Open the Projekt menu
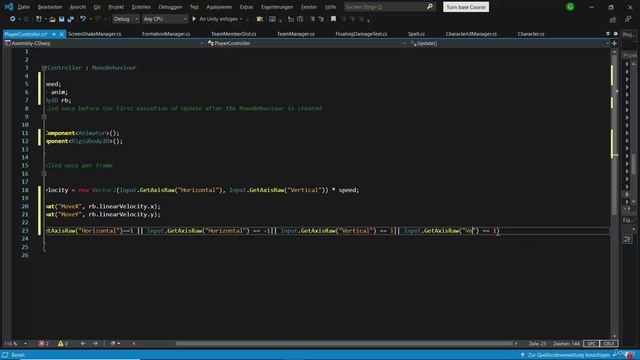This screenshot has height=360, width=640. click(116, 7)
